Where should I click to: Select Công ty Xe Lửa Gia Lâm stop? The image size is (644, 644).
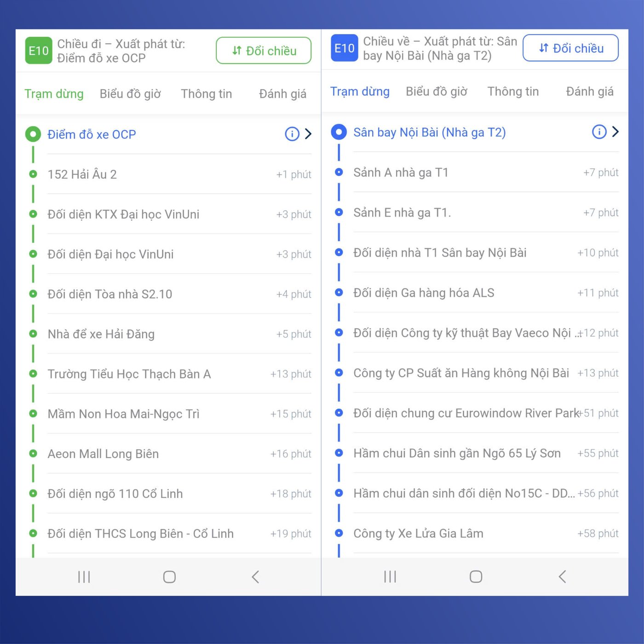[x=418, y=534]
